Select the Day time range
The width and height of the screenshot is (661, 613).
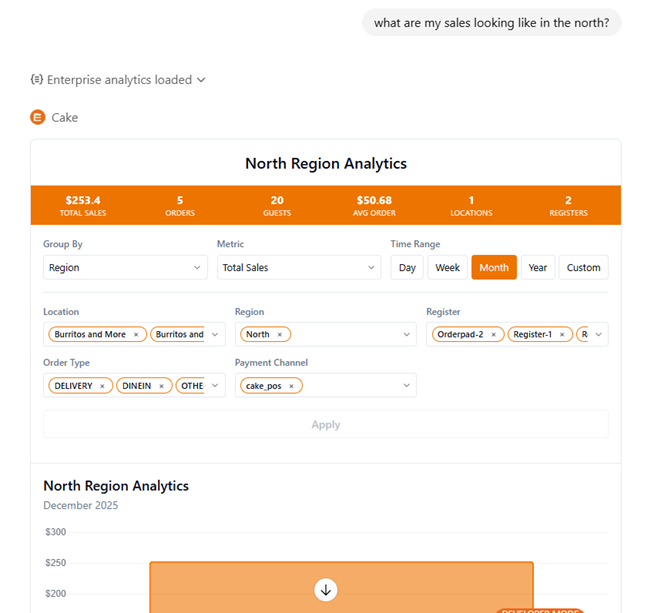point(407,268)
